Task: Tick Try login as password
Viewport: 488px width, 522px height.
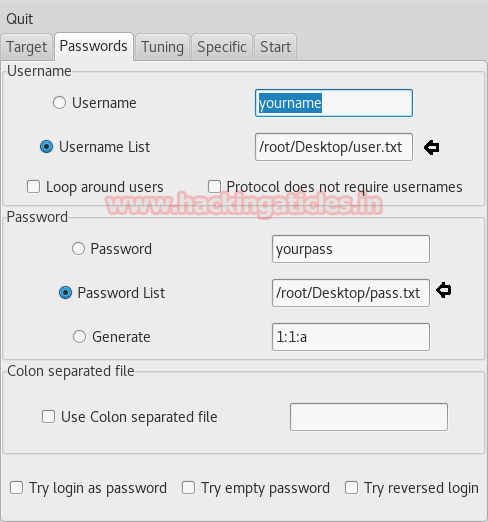Action: pos(16,488)
